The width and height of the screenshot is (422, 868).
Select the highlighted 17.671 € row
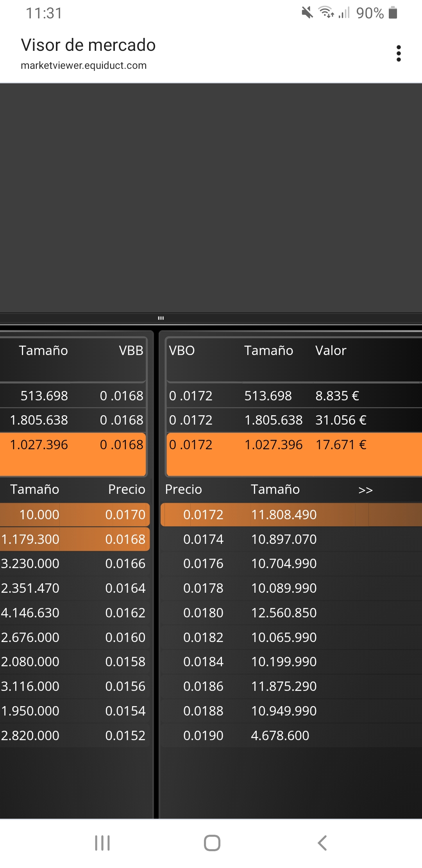294,454
